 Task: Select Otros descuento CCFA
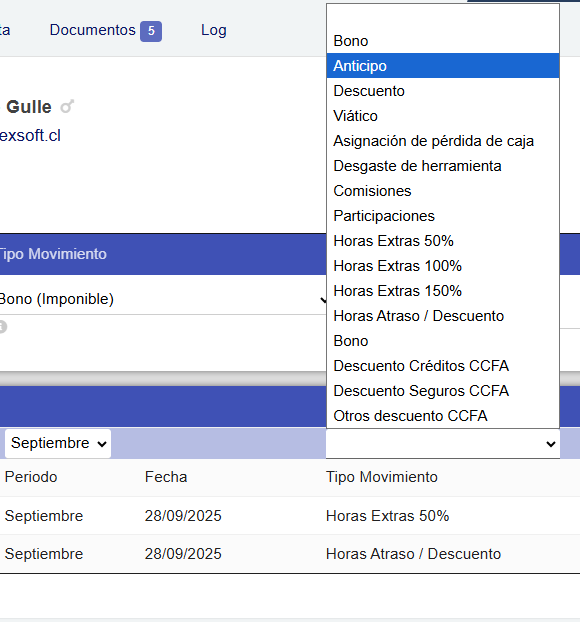point(443,416)
